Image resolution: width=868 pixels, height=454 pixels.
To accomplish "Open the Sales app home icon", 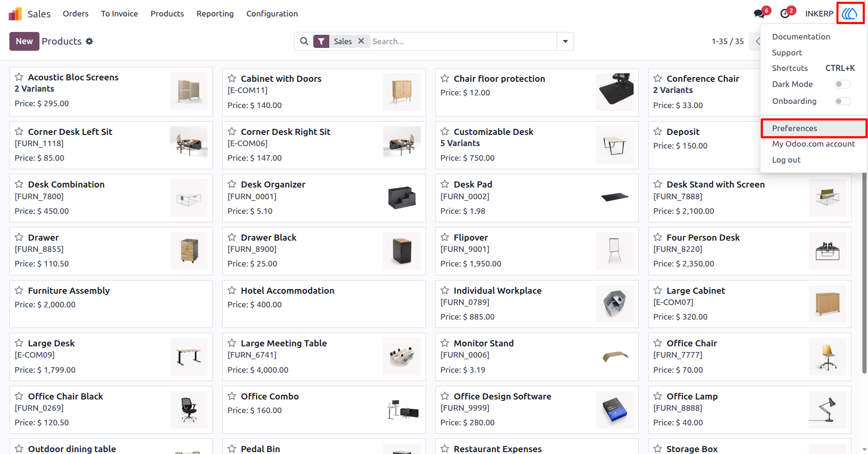I will point(15,14).
